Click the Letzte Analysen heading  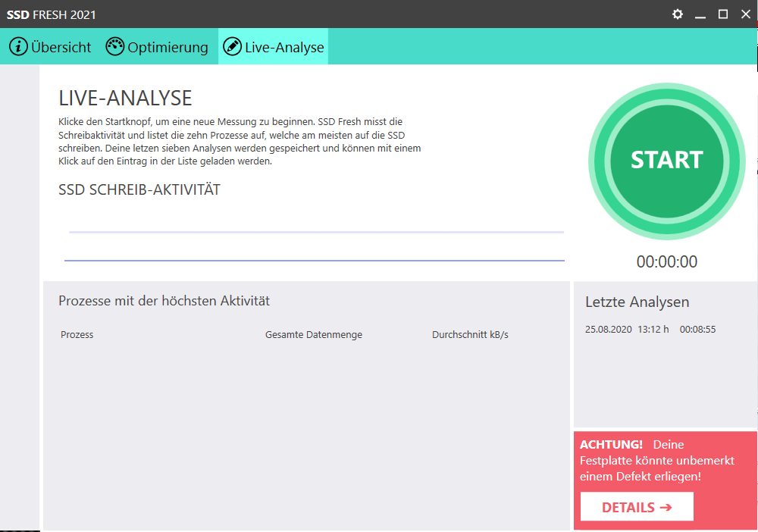pyautogui.click(x=637, y=302)
